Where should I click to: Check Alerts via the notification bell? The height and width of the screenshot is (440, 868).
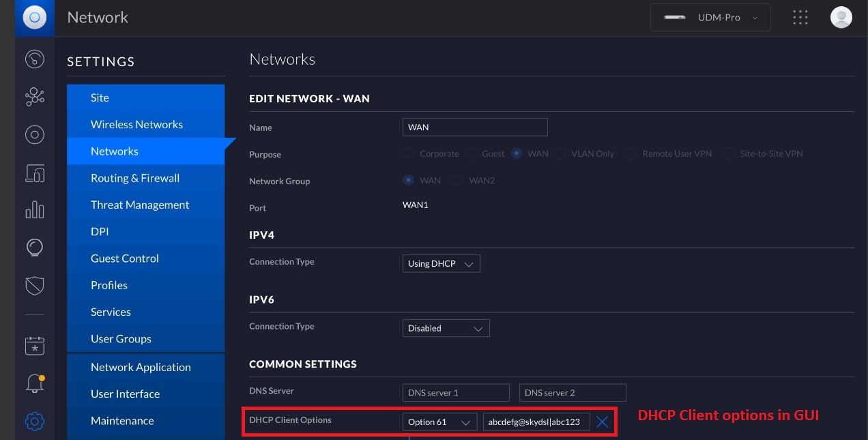(x=35, y=383)
